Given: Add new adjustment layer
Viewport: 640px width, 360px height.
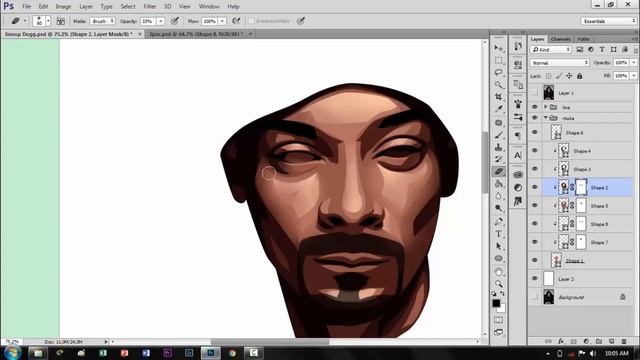Looking at the screenshot, I should point(586,341).
